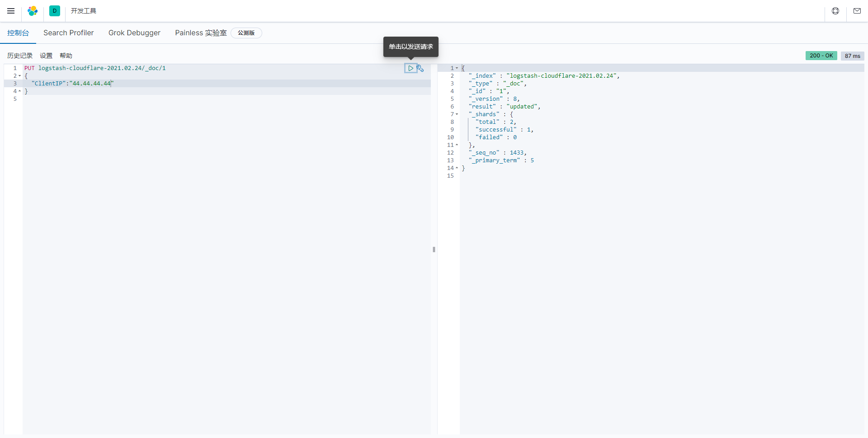The height and width of the screenshot is (438, 868).
Task: Open 历史记录 history
Action: 20,56
